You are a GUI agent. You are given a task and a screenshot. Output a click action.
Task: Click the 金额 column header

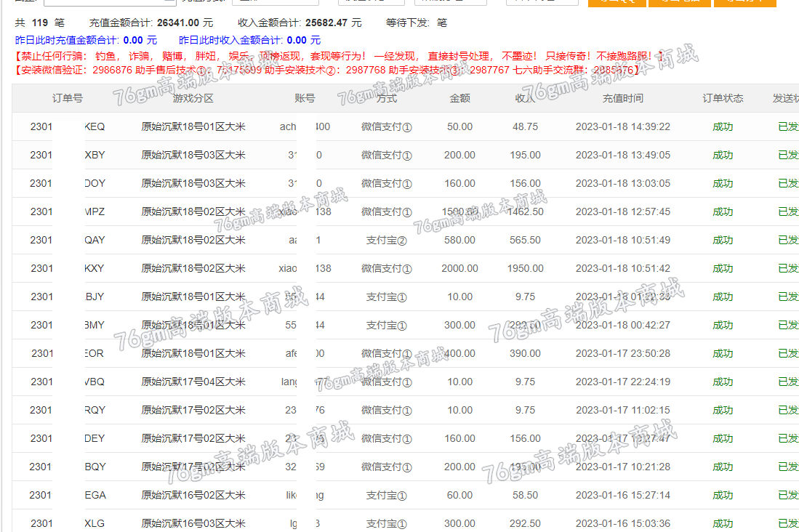point(459,98)
